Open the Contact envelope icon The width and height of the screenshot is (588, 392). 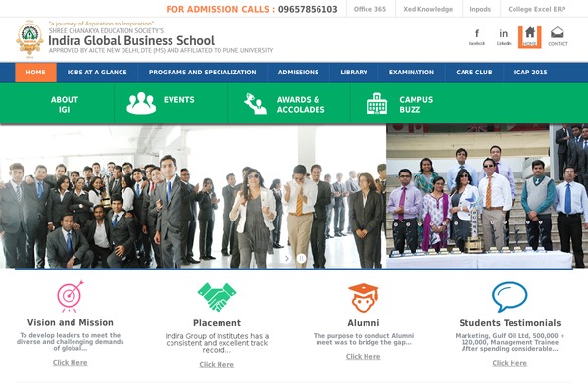tap(558, 36)
